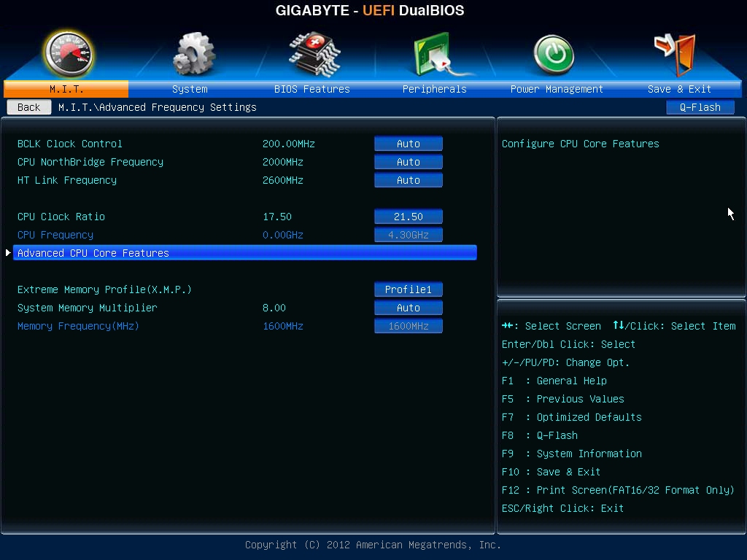This screenshot has width=747, height=560.
Task: Expand Advanced CPU Core Features submenu
Action: 245,253
